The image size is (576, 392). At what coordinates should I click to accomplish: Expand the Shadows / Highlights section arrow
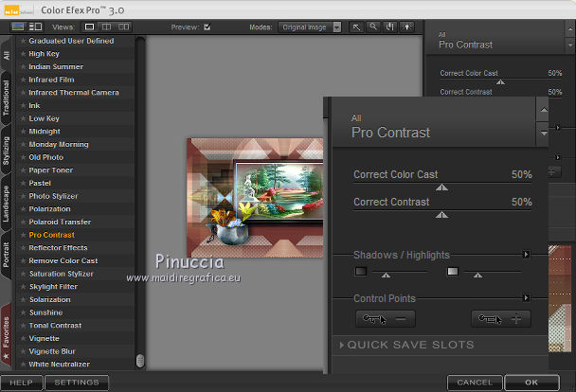[526, 255]
